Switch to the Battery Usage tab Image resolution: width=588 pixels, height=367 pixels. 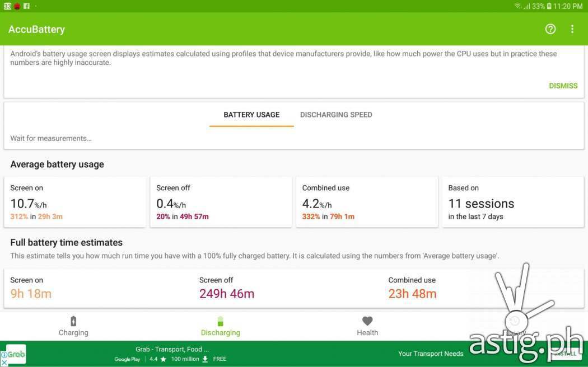[251, 115]
